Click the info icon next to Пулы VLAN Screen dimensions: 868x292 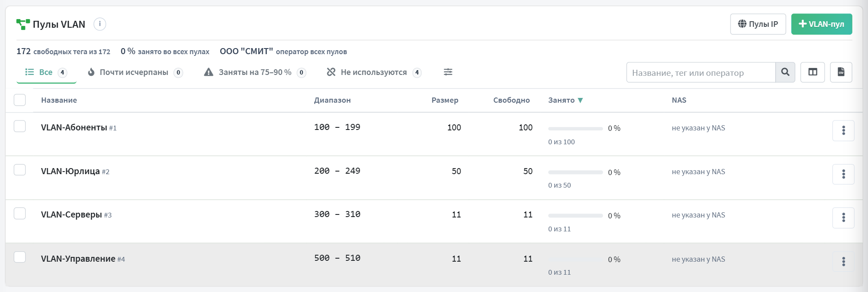coord(100,24)
